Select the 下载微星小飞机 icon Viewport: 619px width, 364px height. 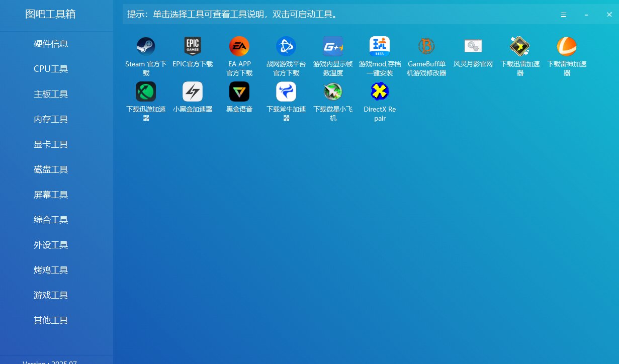(x=333, y=92)
